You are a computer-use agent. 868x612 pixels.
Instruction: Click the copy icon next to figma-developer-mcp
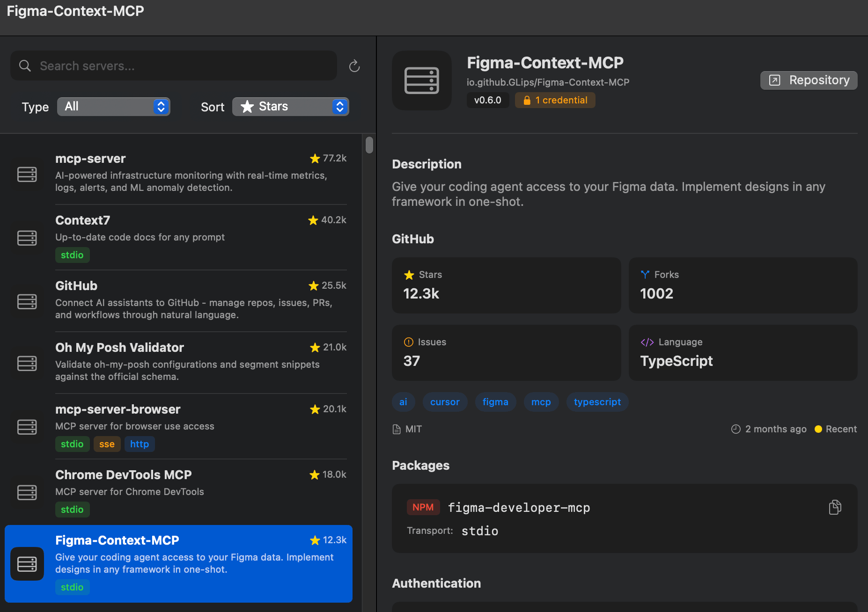[835, 507]
